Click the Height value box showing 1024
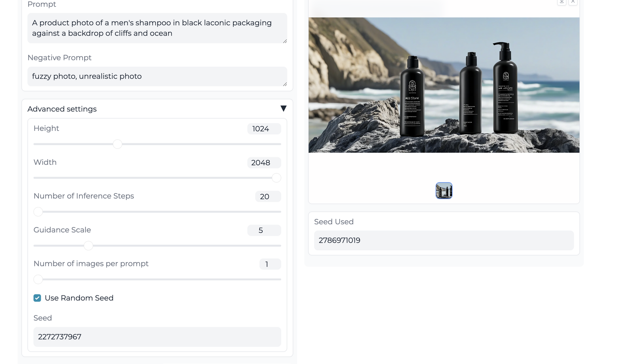 coord(264,129)
